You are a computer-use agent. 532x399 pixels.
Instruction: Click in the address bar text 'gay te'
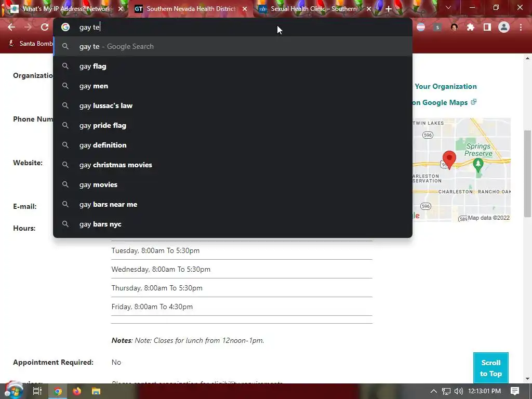click(89, 27)
